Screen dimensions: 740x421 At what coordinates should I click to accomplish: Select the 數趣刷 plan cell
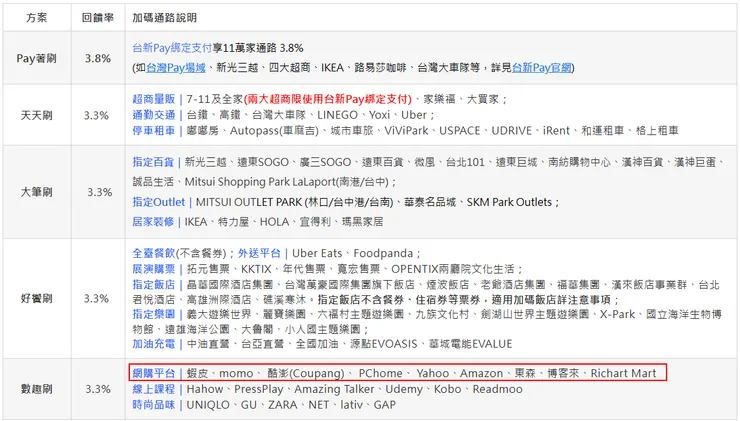[36, 389]
